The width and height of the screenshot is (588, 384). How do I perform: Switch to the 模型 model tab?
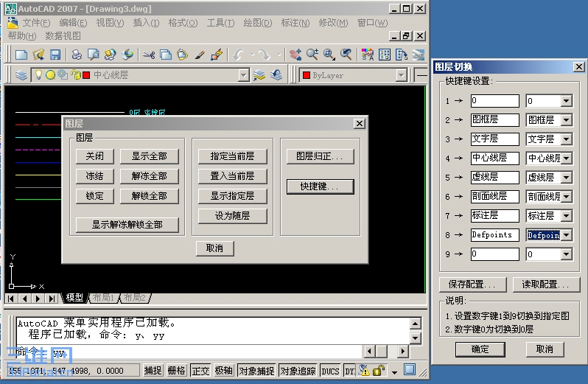pyautogui.click(x=74, y=298)
